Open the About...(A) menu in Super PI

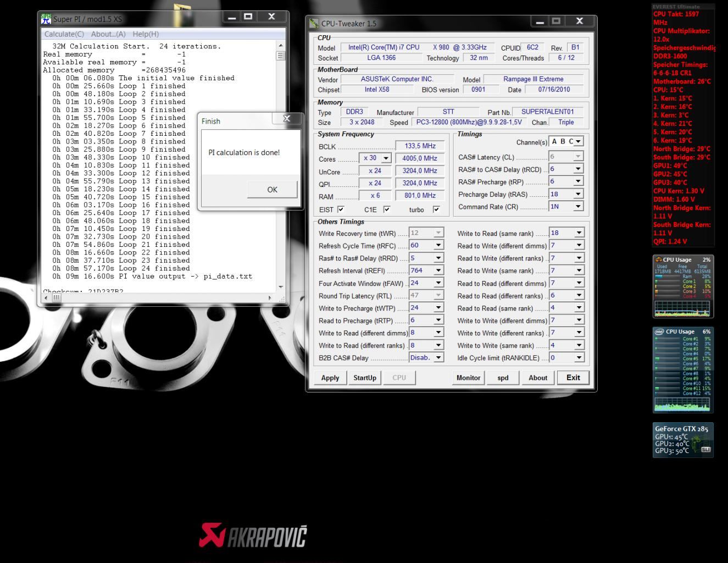click(108, 34)
